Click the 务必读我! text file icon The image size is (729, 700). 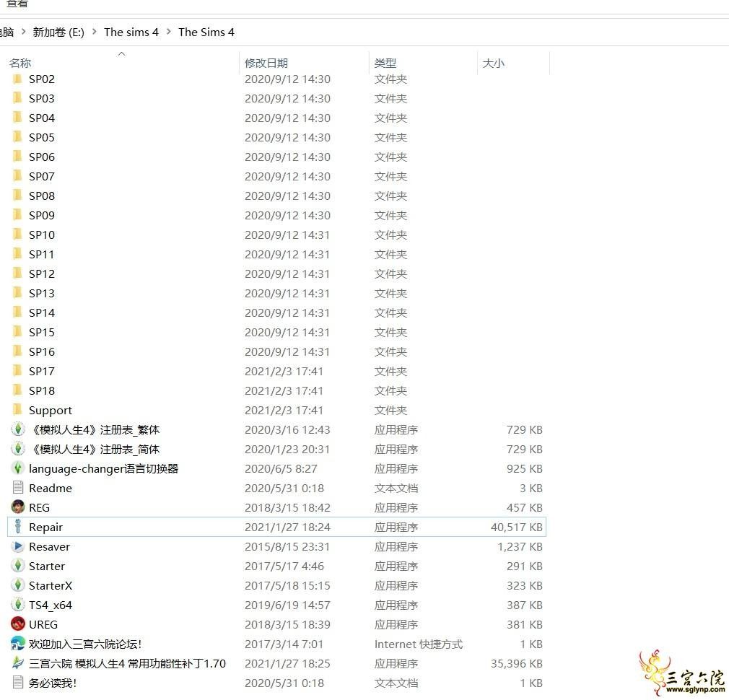point(17,683)
